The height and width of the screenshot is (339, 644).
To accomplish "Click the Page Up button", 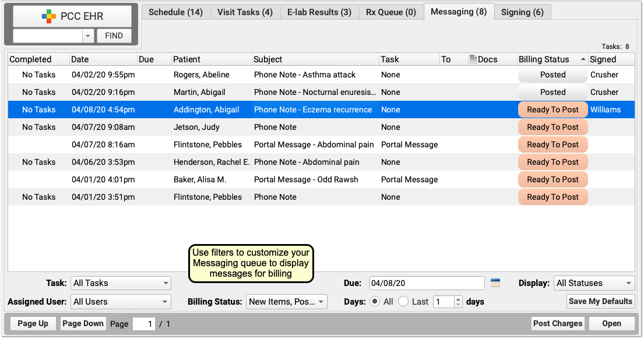I will pos(33,323).
